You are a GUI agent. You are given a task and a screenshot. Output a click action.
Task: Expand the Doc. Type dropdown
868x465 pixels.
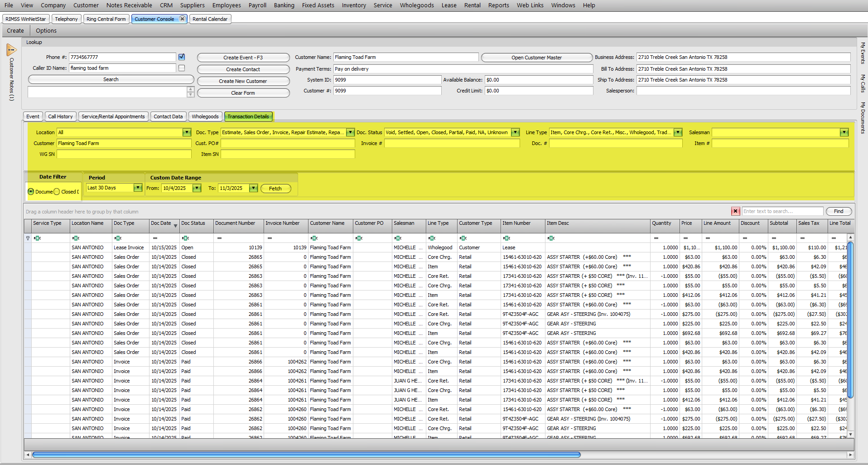350,132
